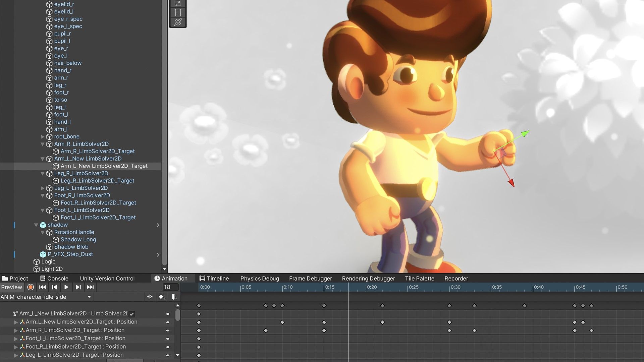The width and height of the screenshot is (644, 362).
Task: Select the Rendering Debugger tab
Action: point(368,278)
